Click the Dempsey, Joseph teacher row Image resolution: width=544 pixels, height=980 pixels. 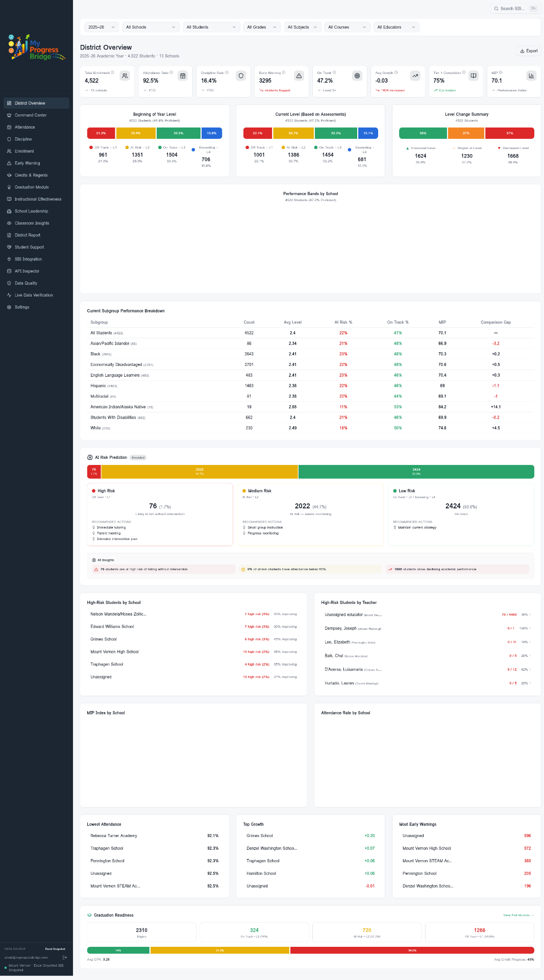pos(428,628)
